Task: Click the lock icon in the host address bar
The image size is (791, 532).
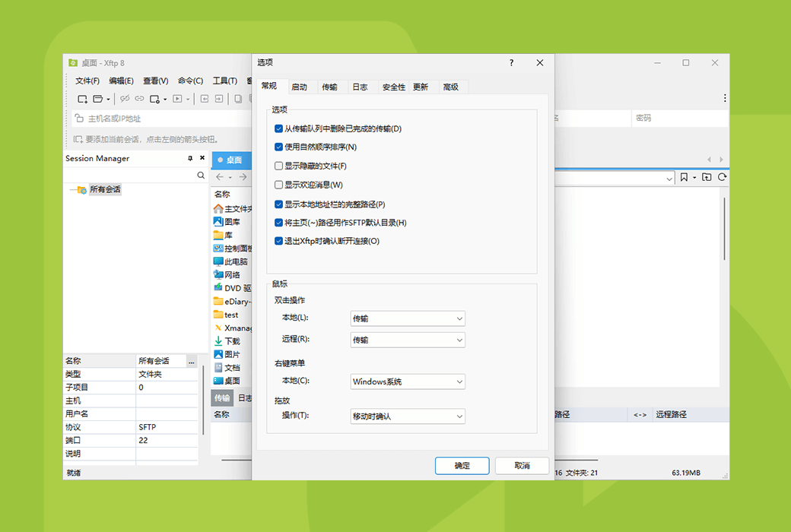Action: 79,119
